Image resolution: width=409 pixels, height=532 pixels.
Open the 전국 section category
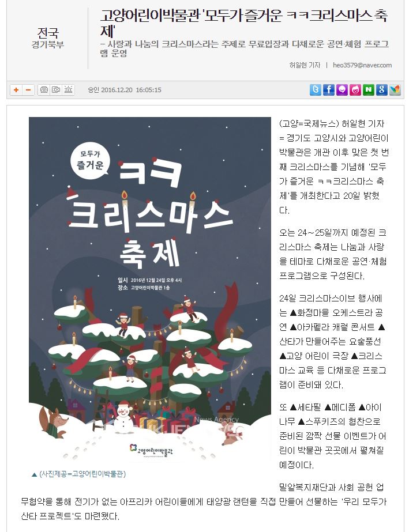[48, 33]
